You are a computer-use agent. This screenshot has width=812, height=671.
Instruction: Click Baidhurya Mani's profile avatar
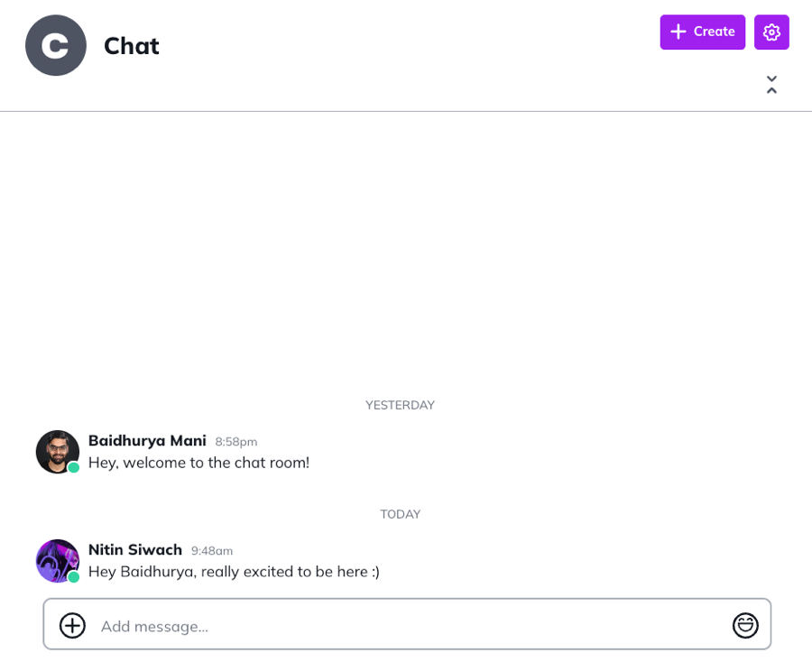click(x=57, y=451)
